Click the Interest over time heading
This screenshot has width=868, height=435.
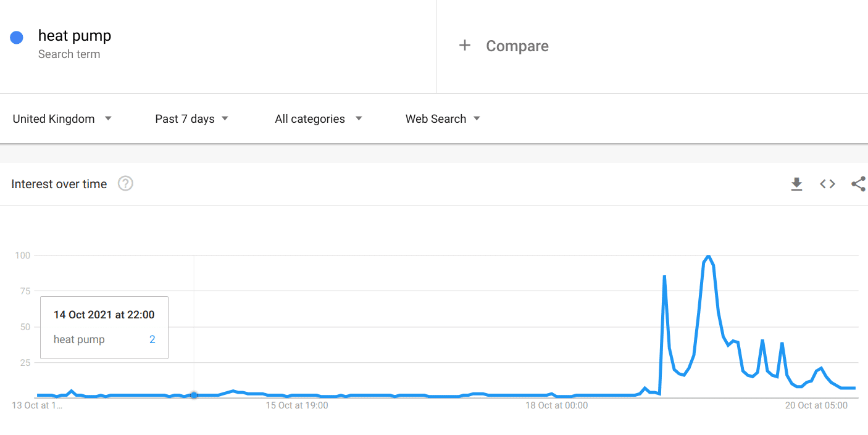click(x=59, y=184)
